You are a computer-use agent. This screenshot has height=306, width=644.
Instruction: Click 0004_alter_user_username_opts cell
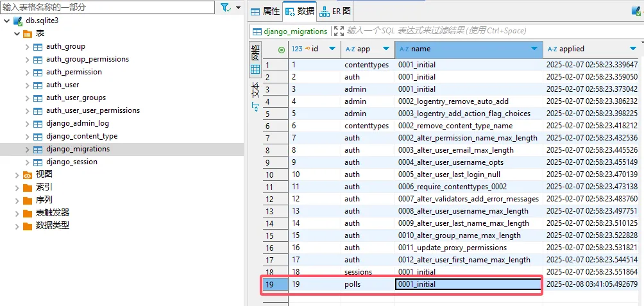click(469, 162)
